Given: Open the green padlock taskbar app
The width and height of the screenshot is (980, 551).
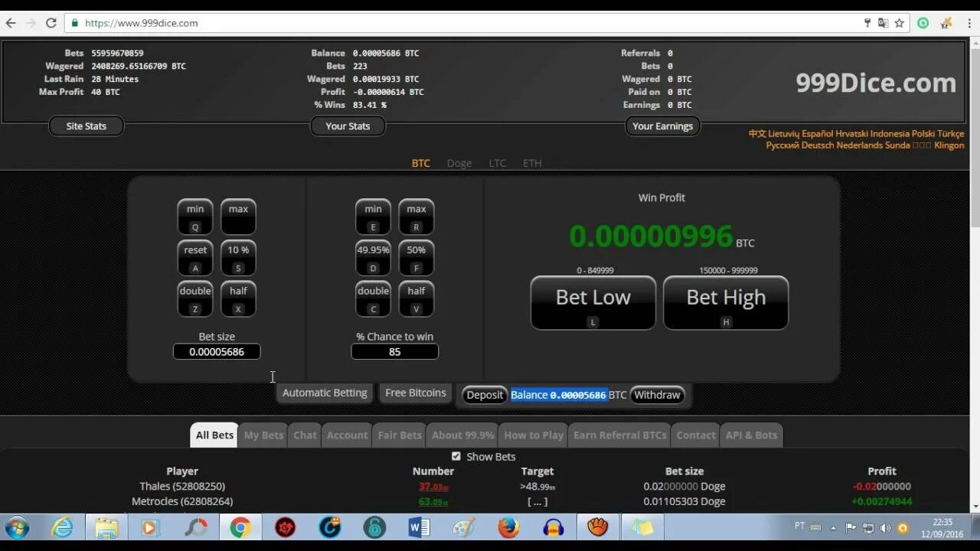Looking at the screenshot, I should tap(374, 527).
